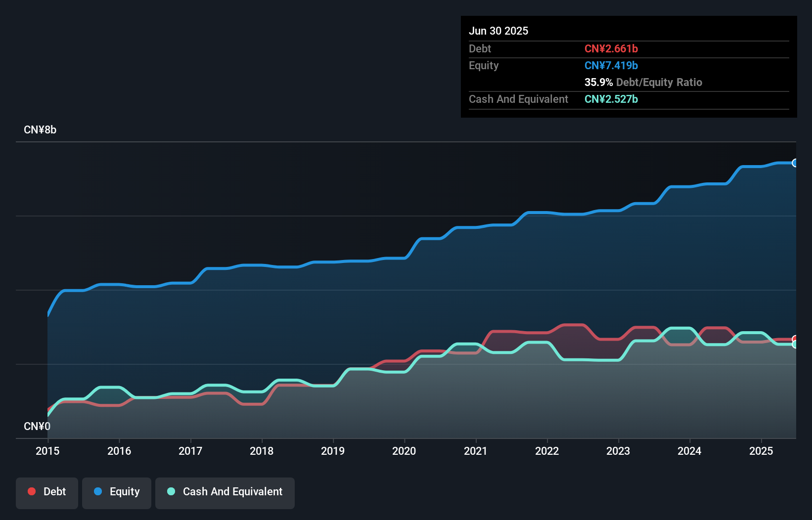812x520 pixels.
Task: Toggle the Cash And Equivalent series visibility
Action: coord(225,492)
